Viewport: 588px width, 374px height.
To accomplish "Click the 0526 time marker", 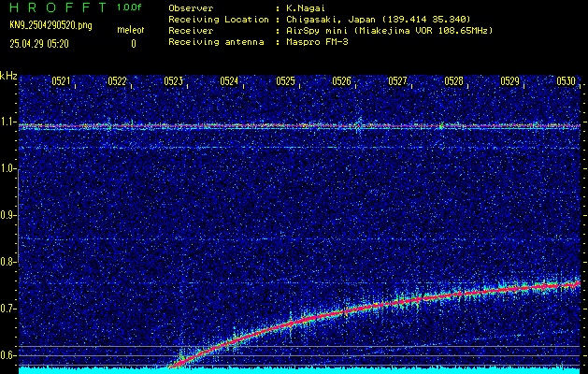I will pyautogui.click(x=341, y=81).
